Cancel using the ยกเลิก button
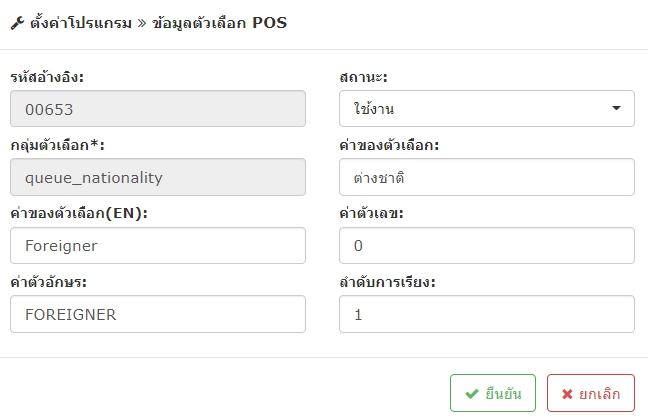 pyautogui.click(x=591, y=393)
